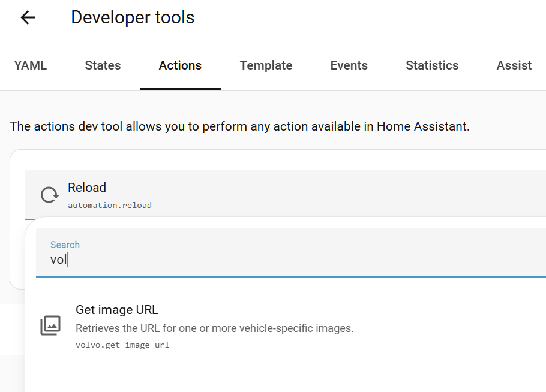Select the Get image URL action result
The height and width of the screenshot is (392, 546).
[x=117, y=310]
